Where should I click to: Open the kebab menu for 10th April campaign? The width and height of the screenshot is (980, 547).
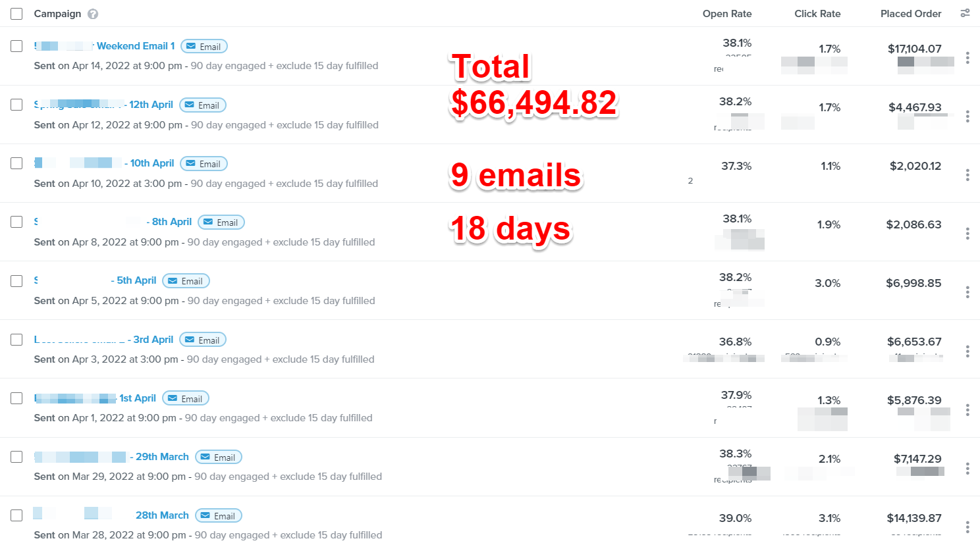pos(967,175)
